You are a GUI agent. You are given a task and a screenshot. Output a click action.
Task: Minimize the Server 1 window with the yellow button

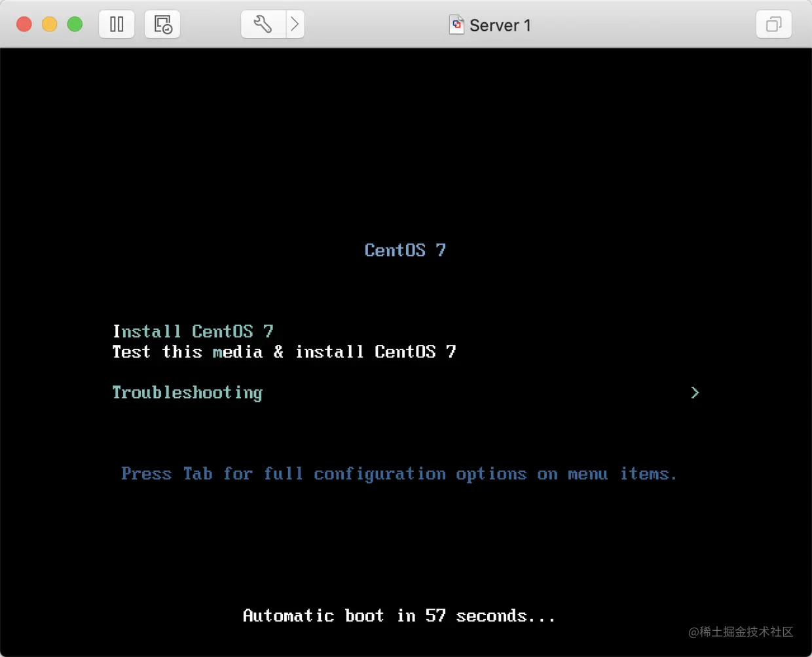[x=50, y=24]
